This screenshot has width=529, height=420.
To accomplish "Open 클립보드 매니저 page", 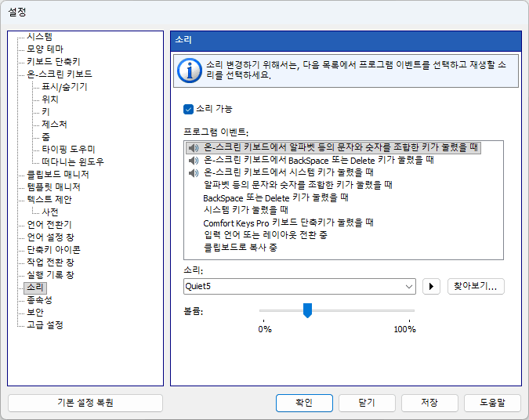I will coord(58,175).
